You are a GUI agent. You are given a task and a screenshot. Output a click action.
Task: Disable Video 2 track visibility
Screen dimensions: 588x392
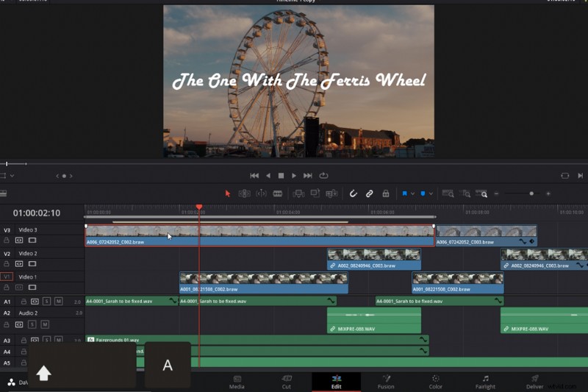pyautogui.click(x=32, y=264)
